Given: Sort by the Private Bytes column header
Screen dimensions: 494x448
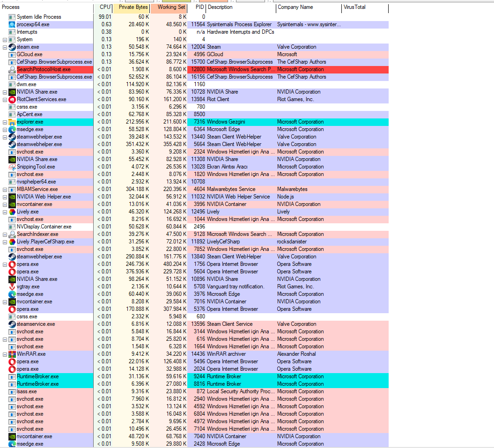Looking at the screenshot, I should [x=132, y=7].
